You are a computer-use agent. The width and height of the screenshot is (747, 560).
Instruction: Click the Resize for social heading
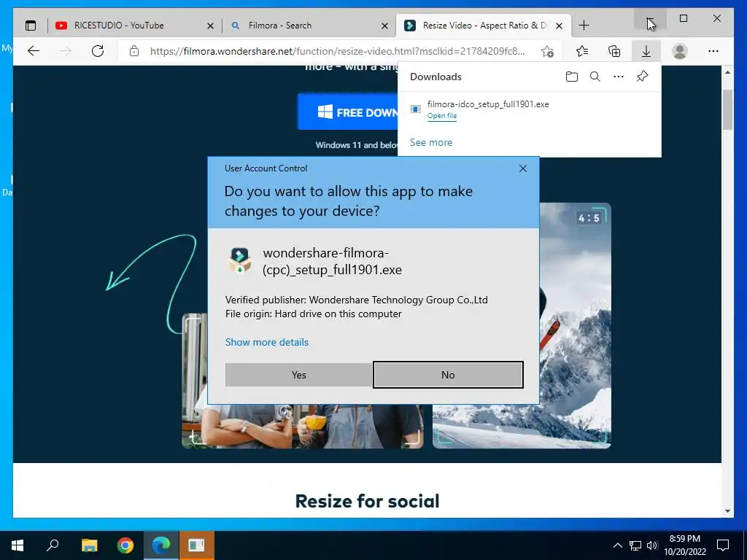click(x=368, y=501)
